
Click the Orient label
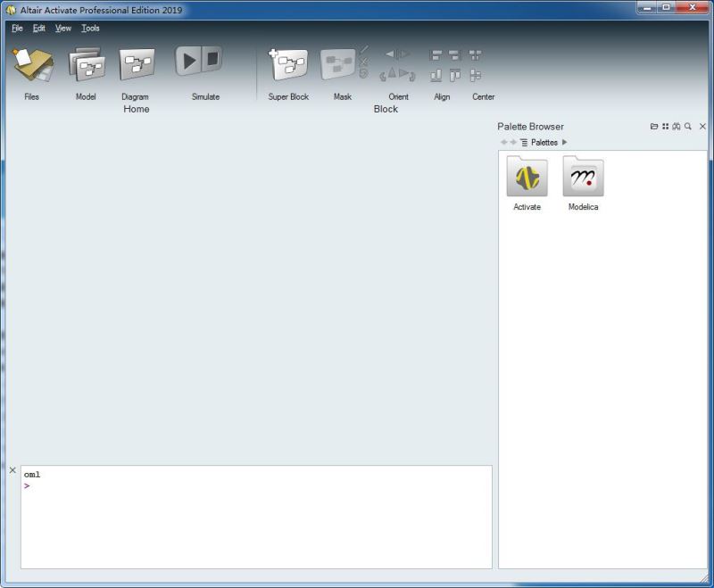tap(398, 96)
